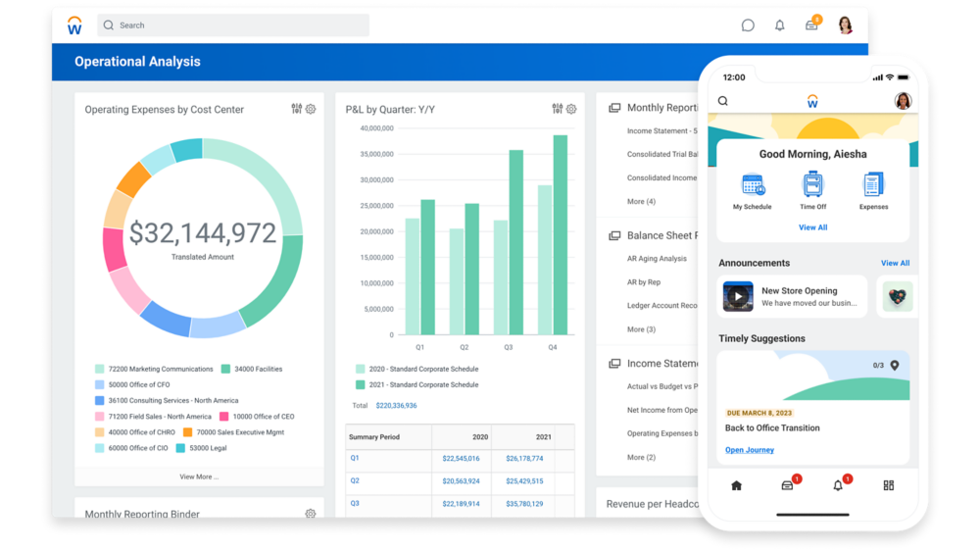Select 34000 Facilities legend swatch
This screenshot has height=552, width=980.
(x=225, y=369)
